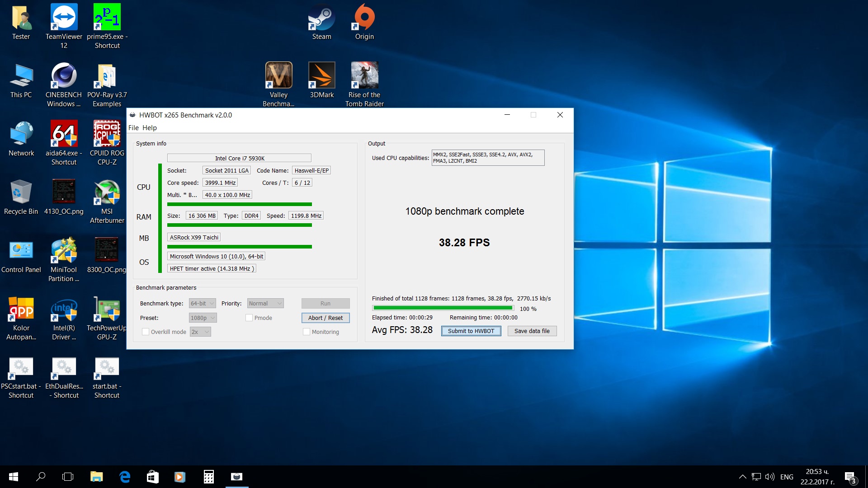Open the POV-Ray v3.7 Examples folder
The width and height of the screenshot is (868, 488).
[107, 84]
